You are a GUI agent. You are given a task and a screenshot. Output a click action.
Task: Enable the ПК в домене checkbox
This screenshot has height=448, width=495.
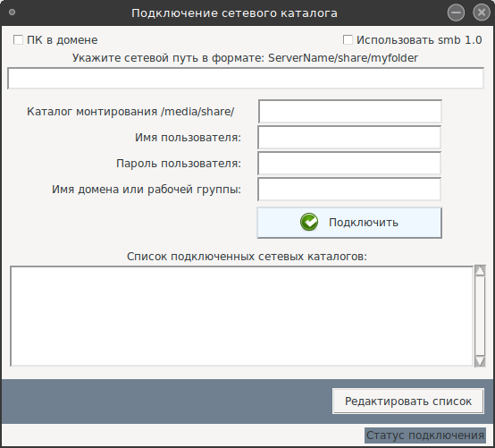18,40
